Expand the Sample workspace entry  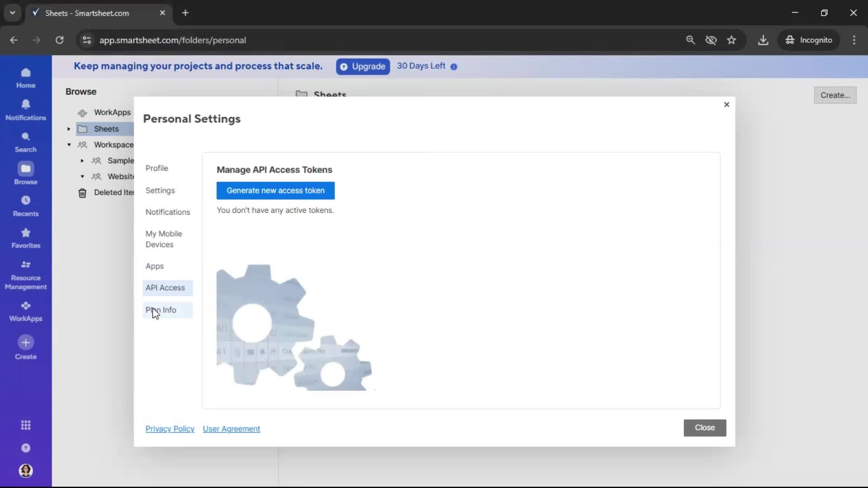click(82, 160)
